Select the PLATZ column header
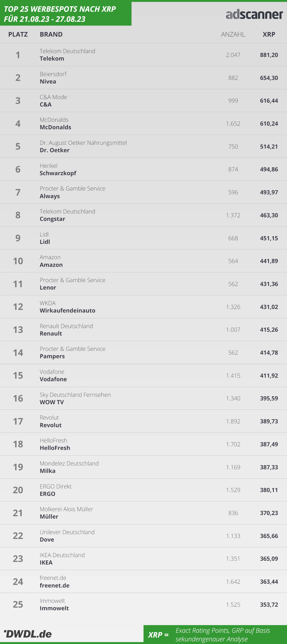The image size is (287, 644). pyautogui.click(x=18, y=34)
